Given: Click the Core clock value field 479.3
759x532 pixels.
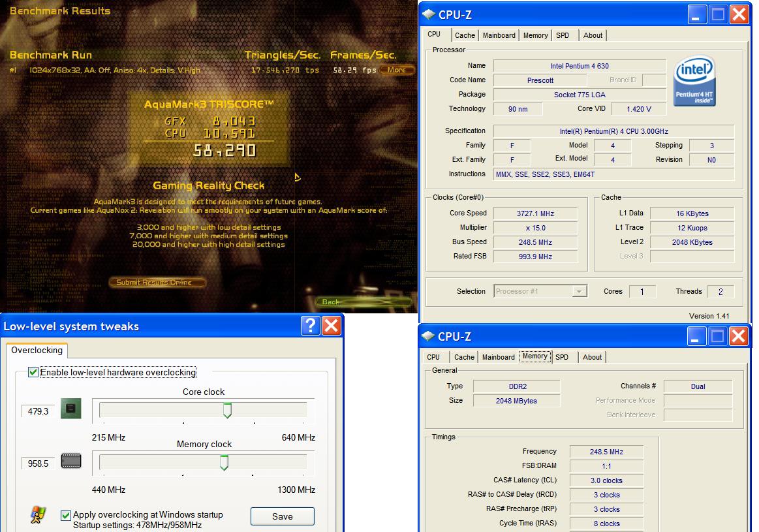Looking at the screenshot, I should [x=39, y=411].
